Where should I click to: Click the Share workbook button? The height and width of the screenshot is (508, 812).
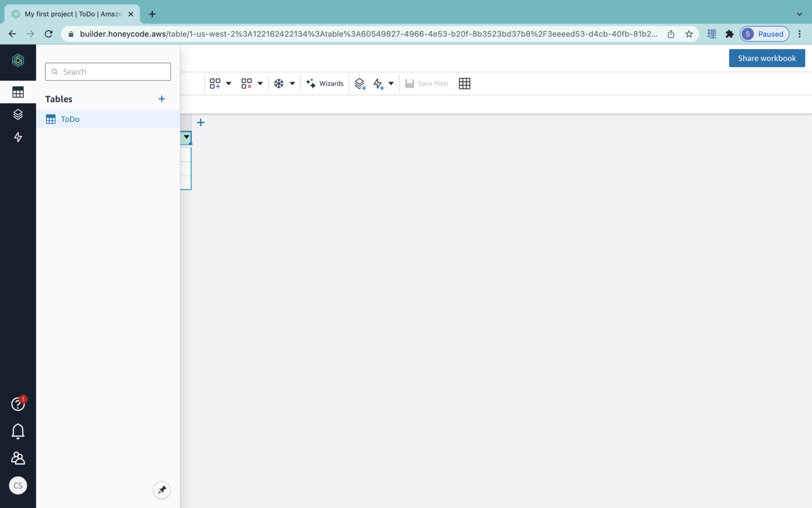[767, 58]
